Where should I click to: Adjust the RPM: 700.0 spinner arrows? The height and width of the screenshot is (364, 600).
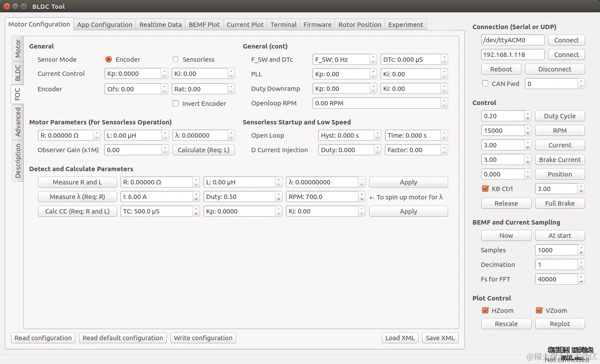(x=362, y=197)
